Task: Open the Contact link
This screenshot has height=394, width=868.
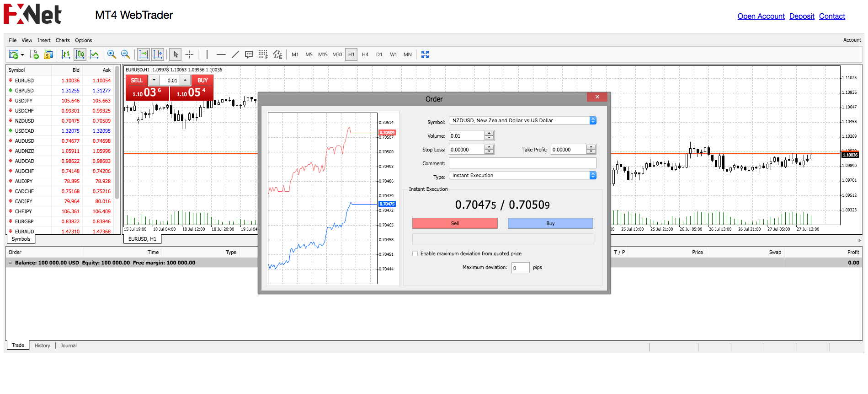Action: [x=832, y=16]
